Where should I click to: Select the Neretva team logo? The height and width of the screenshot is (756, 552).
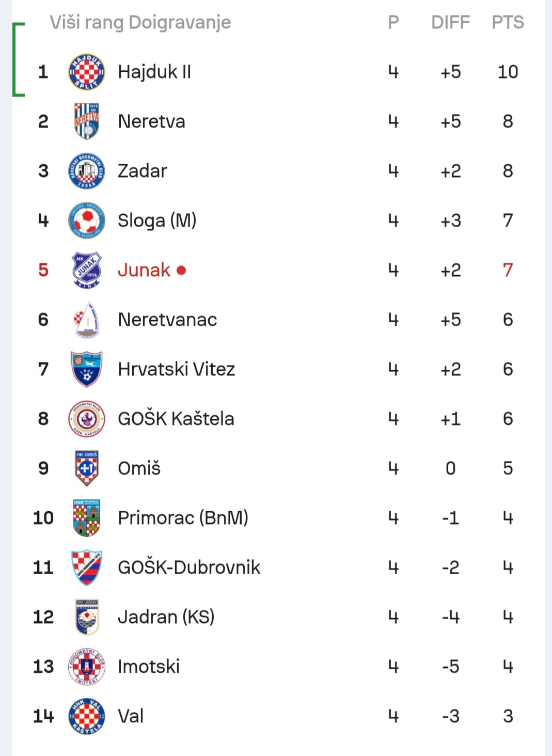(87, 121)
